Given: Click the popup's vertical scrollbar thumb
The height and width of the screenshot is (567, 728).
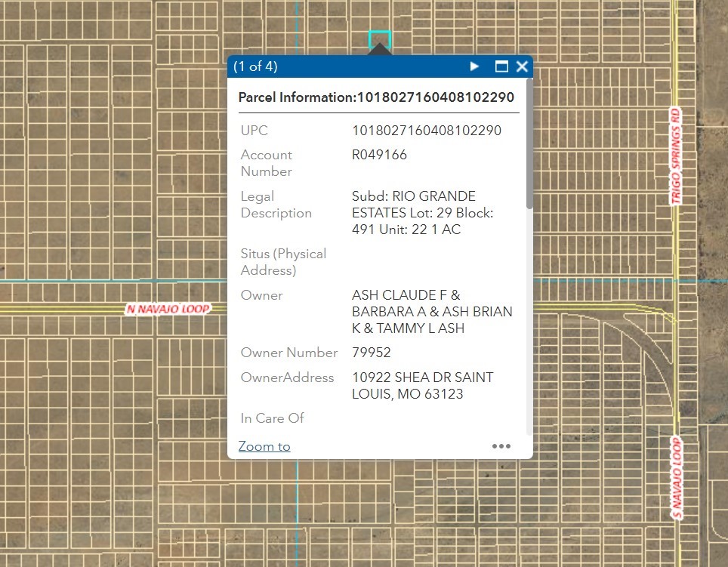Looking at the screenshot, I should 529,143.
